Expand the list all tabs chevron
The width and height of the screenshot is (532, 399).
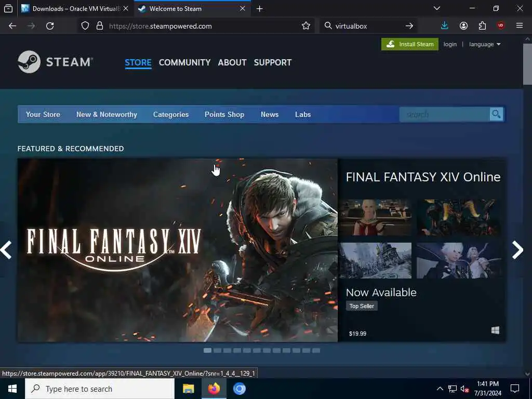pyautogui.click(x=437, y=8)
